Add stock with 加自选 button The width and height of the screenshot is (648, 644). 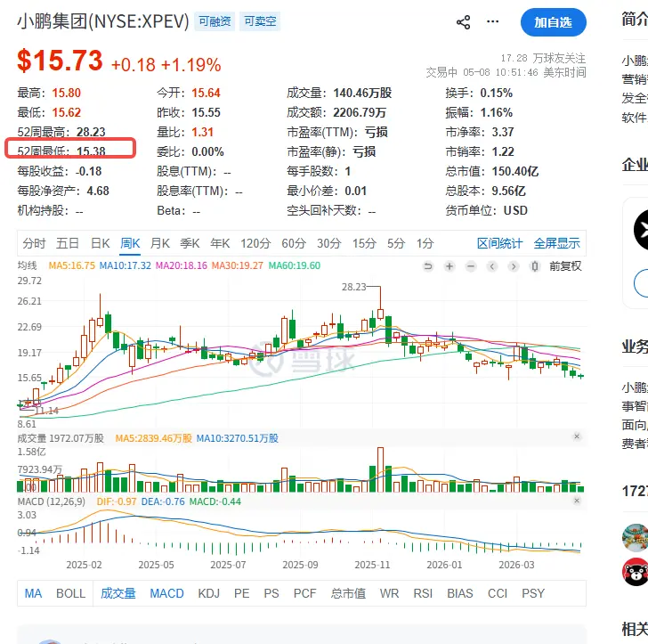click(x=553, y=22)
